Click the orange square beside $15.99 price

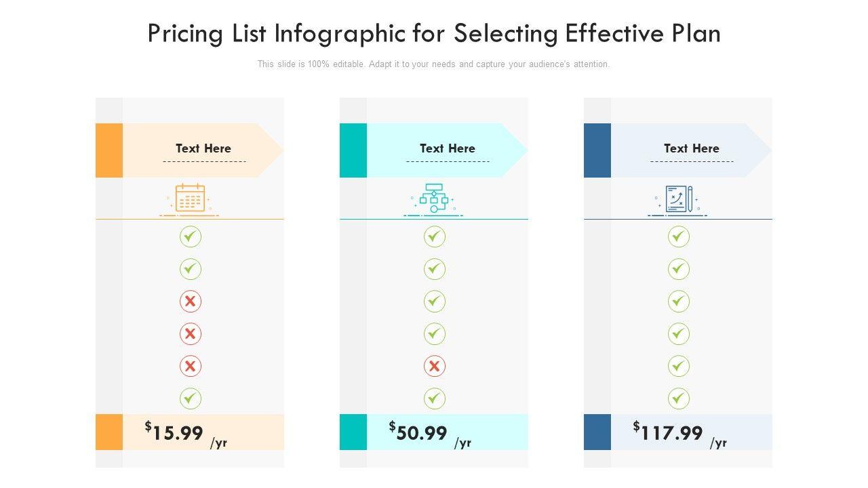pos(109,432)
